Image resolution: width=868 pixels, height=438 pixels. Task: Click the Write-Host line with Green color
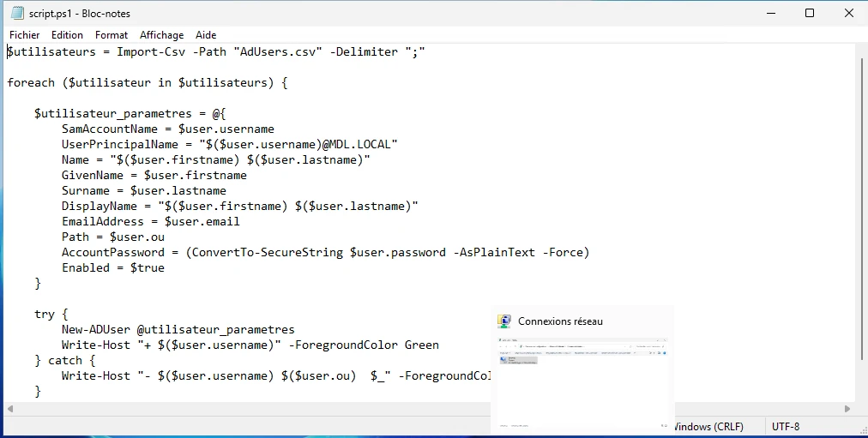click(250, 345)
